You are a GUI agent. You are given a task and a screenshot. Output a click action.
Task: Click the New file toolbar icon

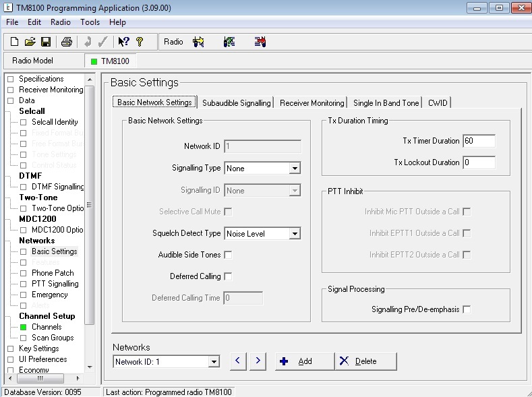[14, 42]
